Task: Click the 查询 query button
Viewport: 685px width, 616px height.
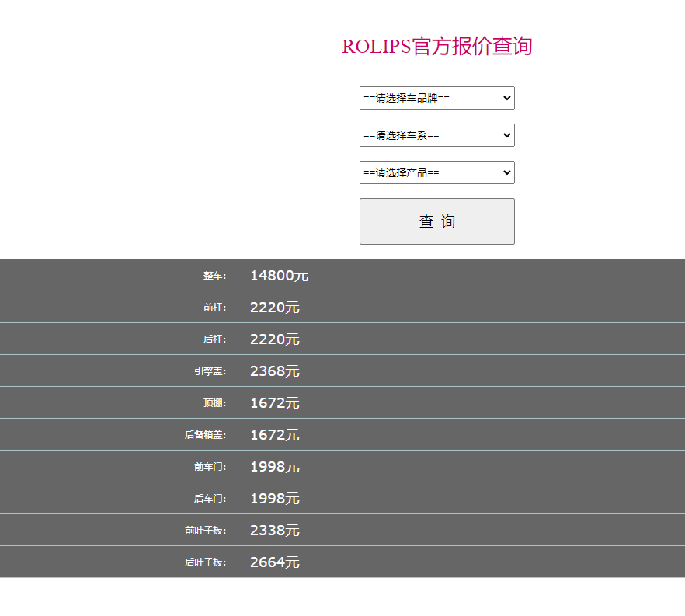Action: [436, 221]
